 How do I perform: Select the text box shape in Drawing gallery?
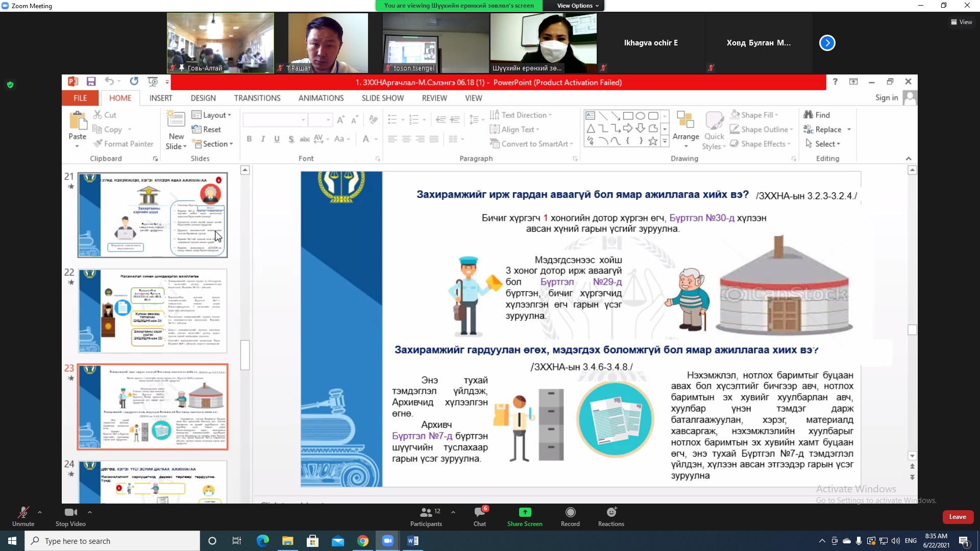click(590, 115)
